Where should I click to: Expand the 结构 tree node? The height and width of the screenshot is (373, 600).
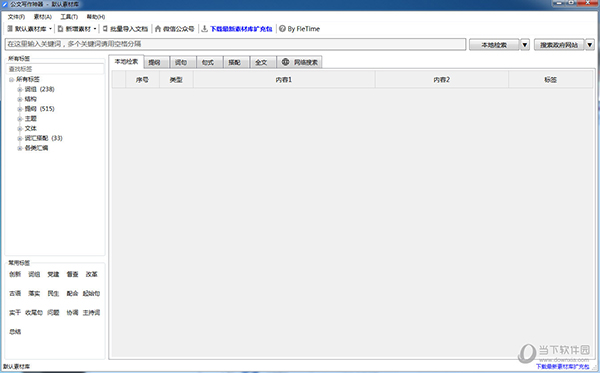click(x=20, y=99)
